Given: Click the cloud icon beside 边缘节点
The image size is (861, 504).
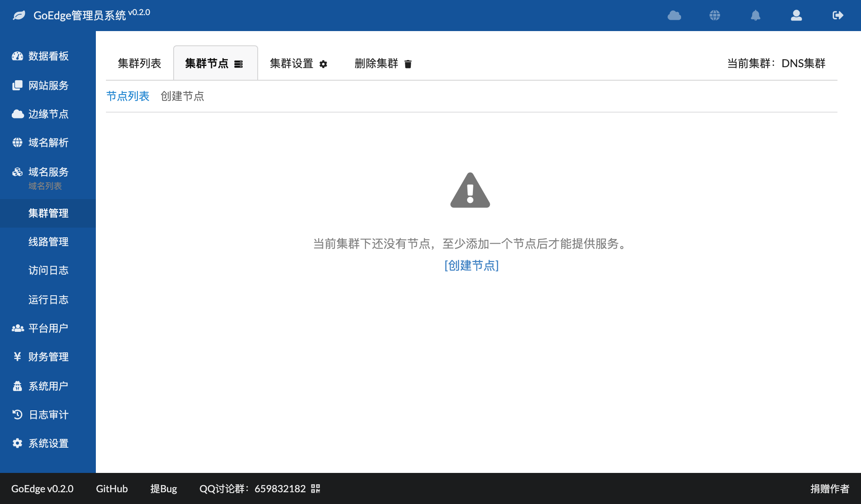Looking at the screenshot, I should (x=17, y=114).
